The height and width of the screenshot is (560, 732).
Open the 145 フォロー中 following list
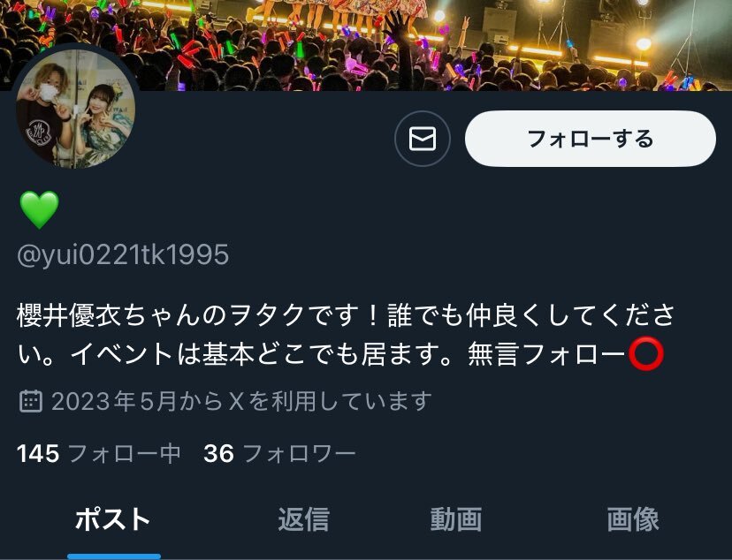tap(98, 453)
